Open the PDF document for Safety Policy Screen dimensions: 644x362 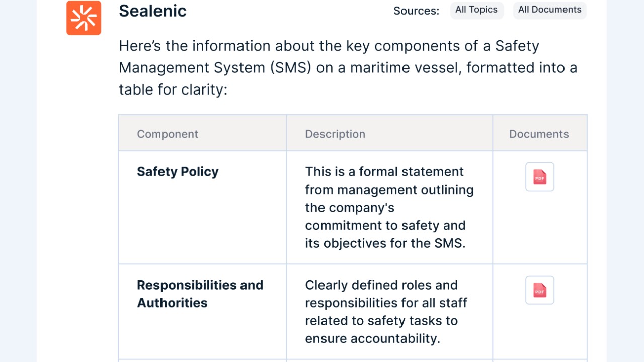(540, 177)
